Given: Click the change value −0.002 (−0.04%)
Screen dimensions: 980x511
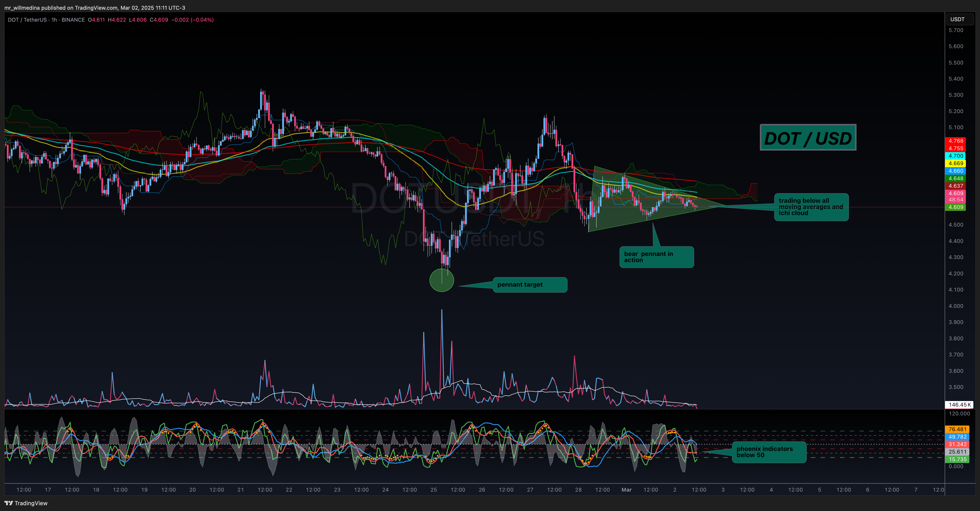Looking at the screenshot, I should (x=193, y=20).
